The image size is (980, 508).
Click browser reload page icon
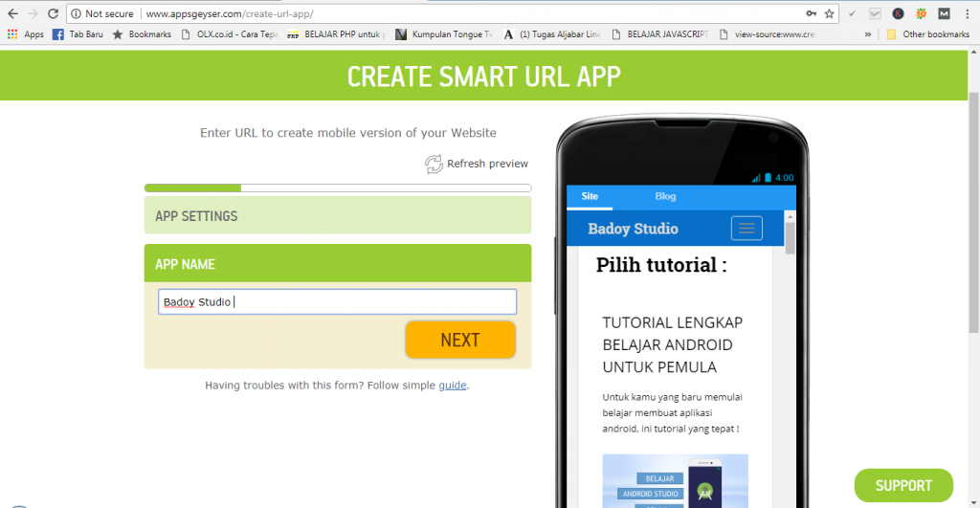tap(53, 14)
